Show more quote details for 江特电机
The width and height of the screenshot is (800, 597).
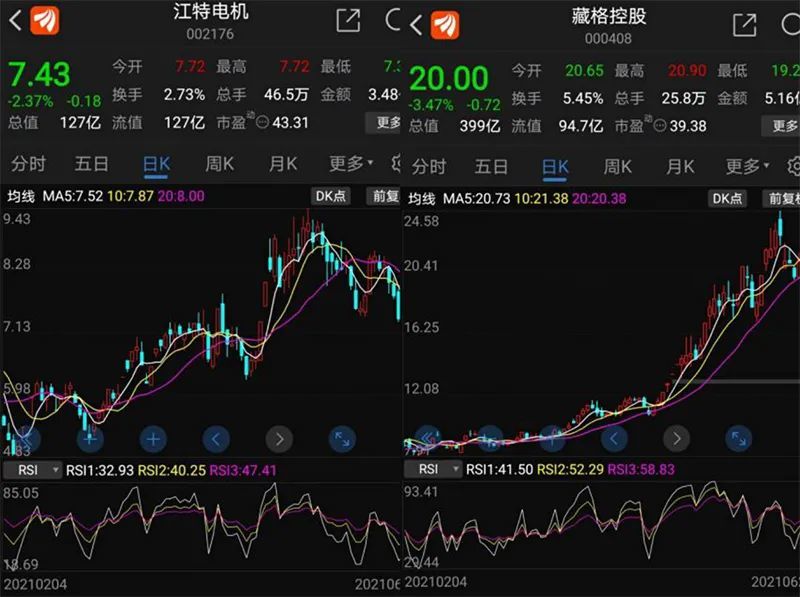384,122
